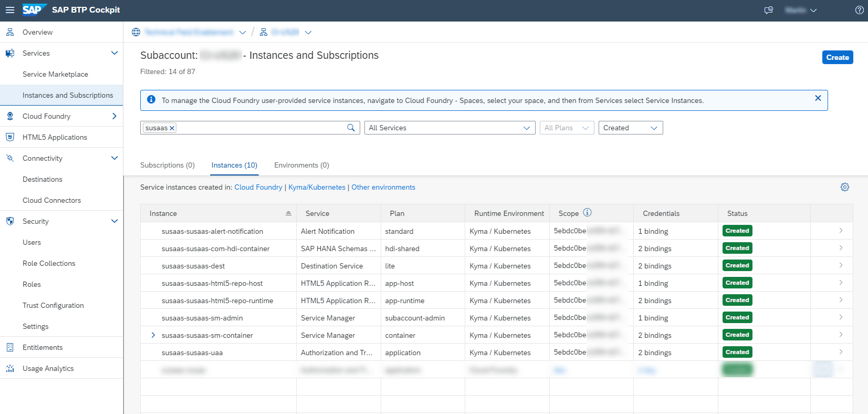Click the Overview sidebar icon
The width and height of the screenshot is (868, 414).
(10, 32)
